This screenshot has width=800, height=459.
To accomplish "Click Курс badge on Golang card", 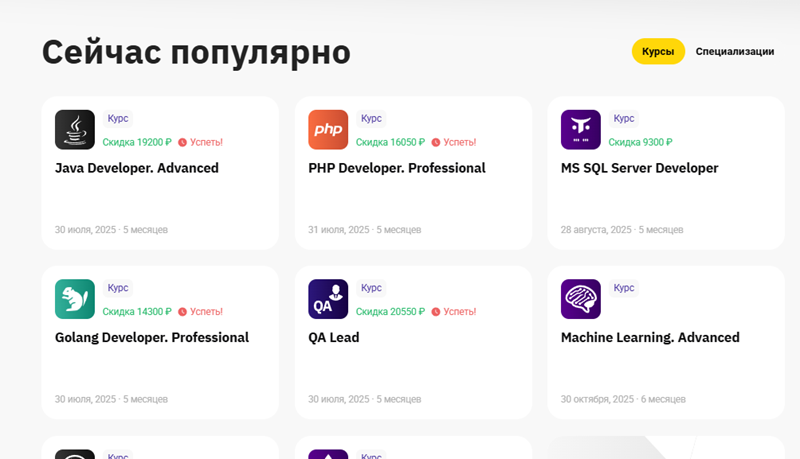I will click(x=118, y=288).
